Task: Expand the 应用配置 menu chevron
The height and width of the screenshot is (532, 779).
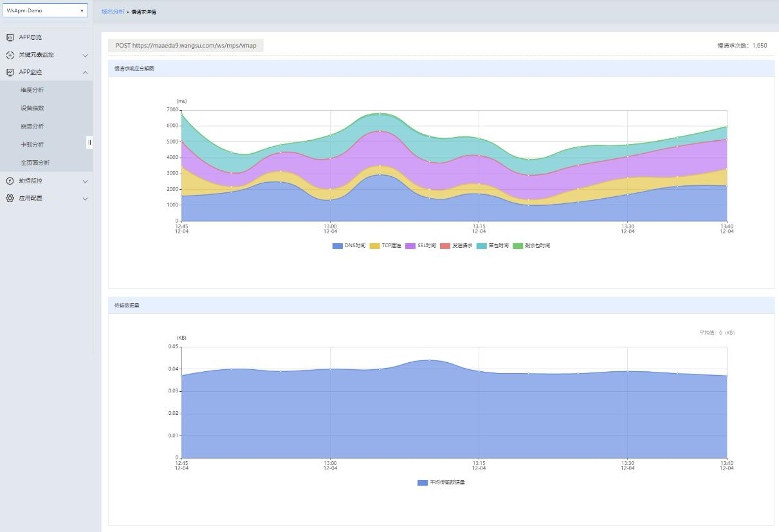Action: pos(85,199)
